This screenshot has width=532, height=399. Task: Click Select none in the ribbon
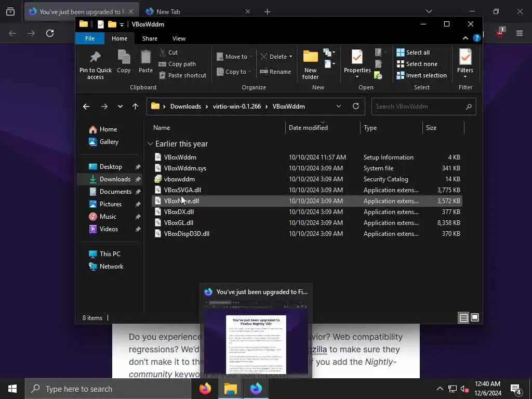coord(417,64)
